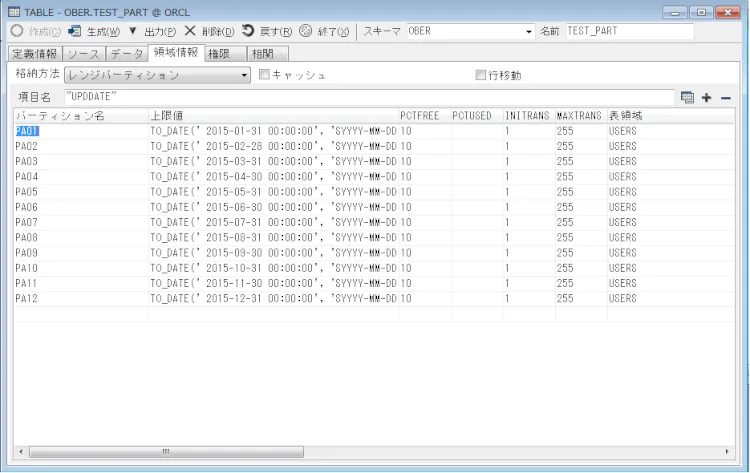This screenshot has height=473, width=750.
Task: Maximize the TABLE window
Action: pyautogui.click(x=701, y=12)
